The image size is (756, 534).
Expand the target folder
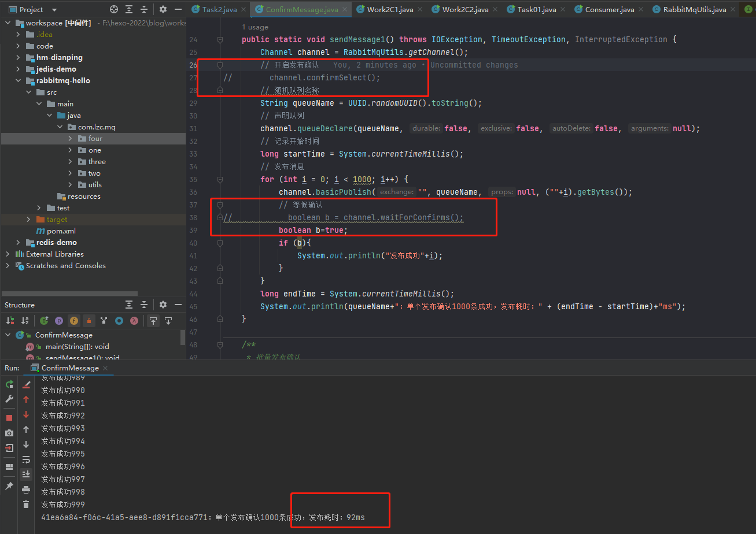coord(29,220)
